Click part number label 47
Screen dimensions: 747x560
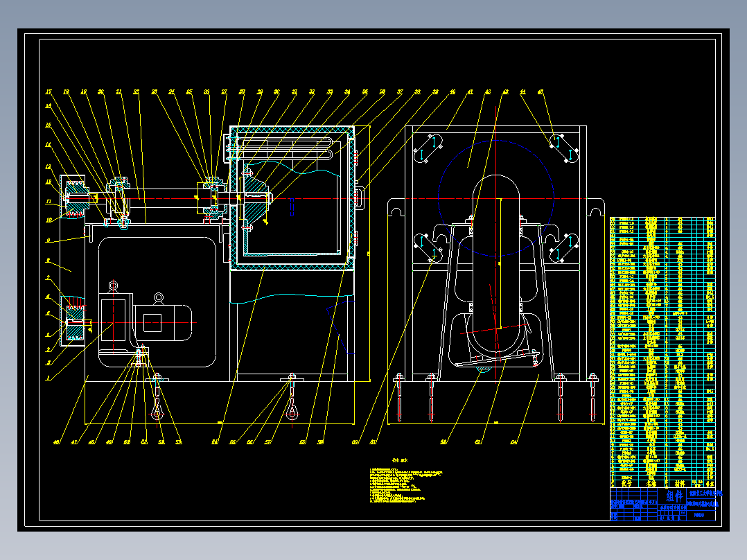[74, 442]
